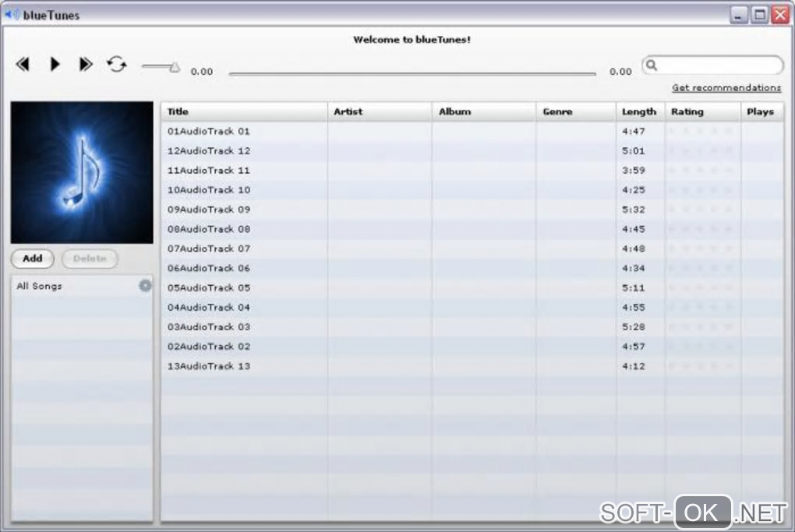Select track 11AudioTrack 11
Viewport: 795px width, 532px height.
tap(472, 171)
